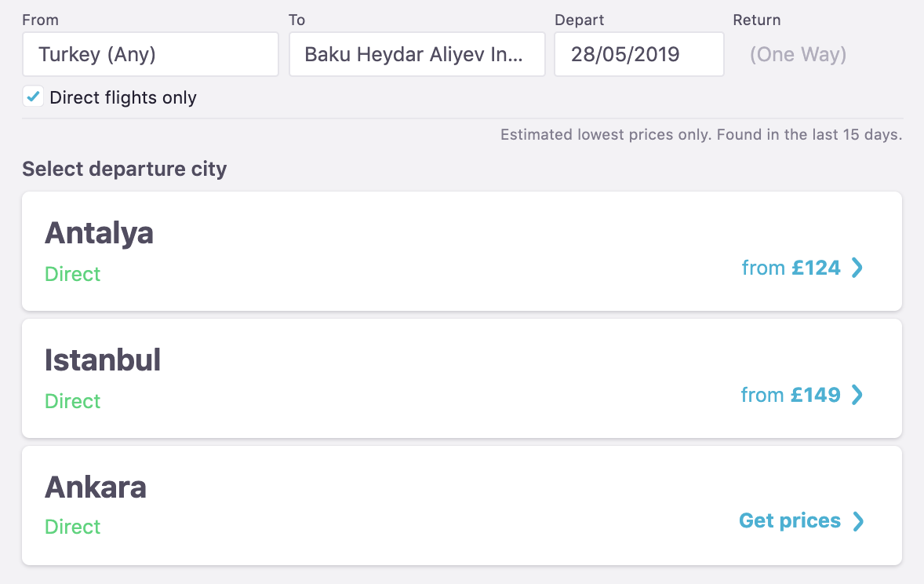Image resolution: width=924 pixels, height=584 pixels.
Task: Click the from £124 price link
Action: 791,268
